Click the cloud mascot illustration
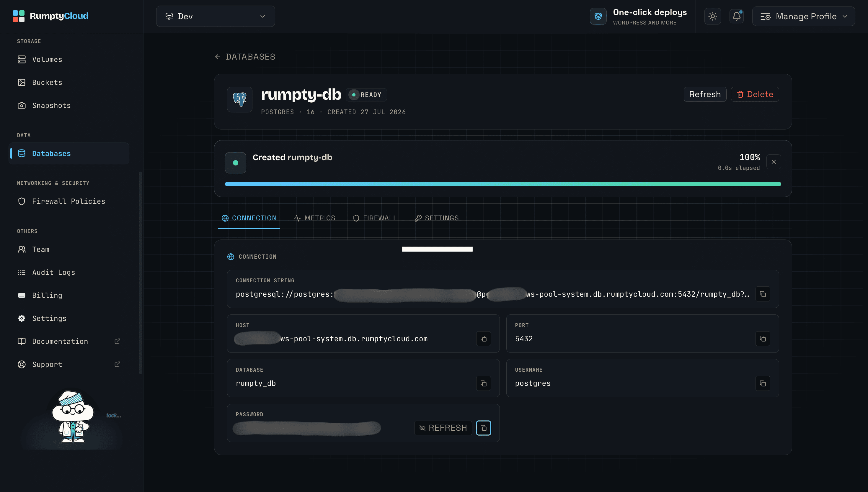This screenshot has width=868, height=492. (72, 416)
